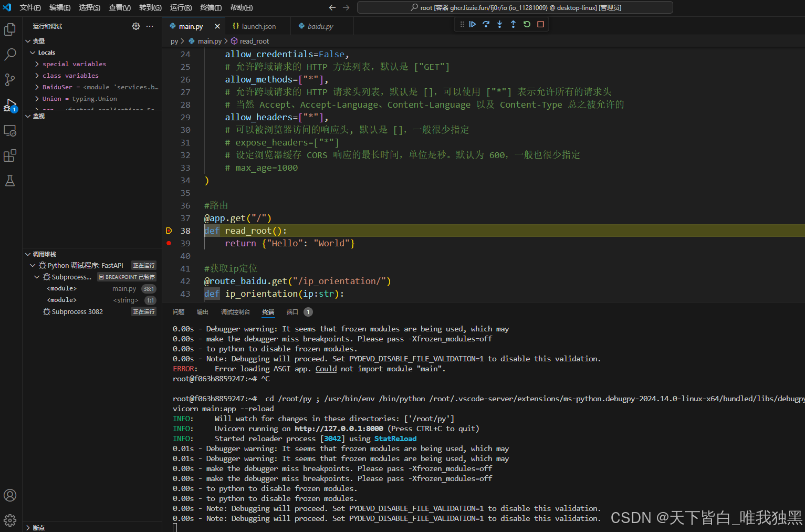Image resolution: width=805 pixels, height=532 pixels.
Task: Click Step Into in the debug toolbar
Action: [499, 24]
